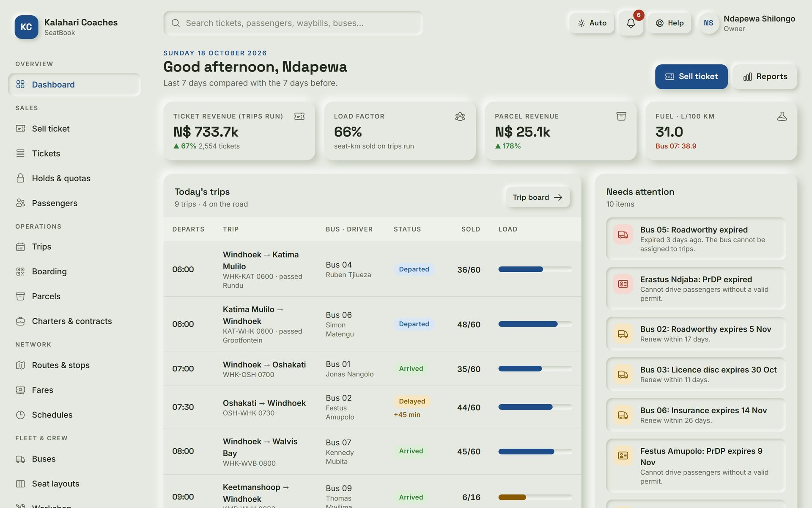Viewport: 812px width, 508px height.
Task: Click the notifications bell icon
Action: pyautogui.click(x=631, y=23)
